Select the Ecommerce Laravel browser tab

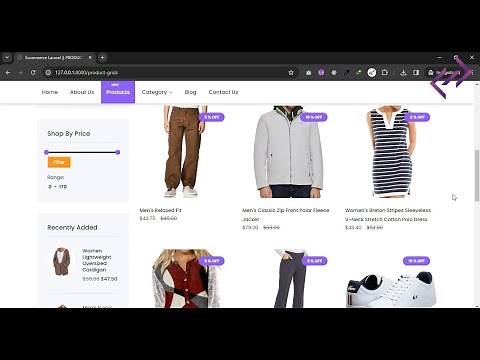[55, 57]
